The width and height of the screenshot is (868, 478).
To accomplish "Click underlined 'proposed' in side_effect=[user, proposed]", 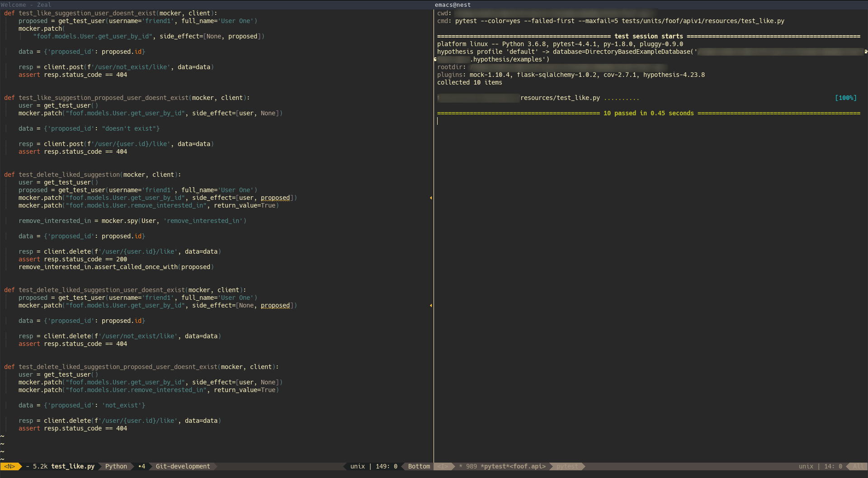I will pyautogui.click(x=275, y=198).
